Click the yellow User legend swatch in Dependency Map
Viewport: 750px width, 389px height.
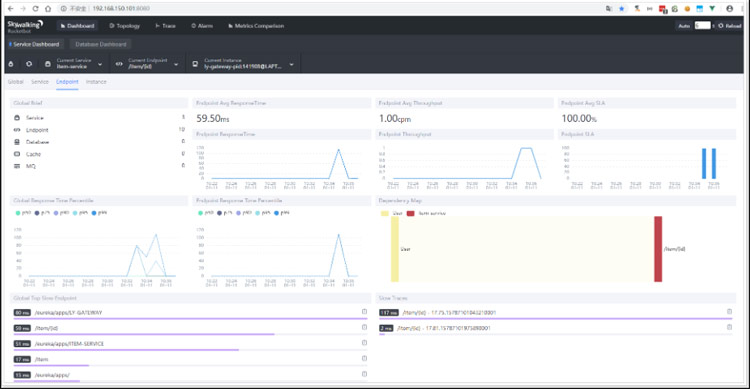pos(385,213)
